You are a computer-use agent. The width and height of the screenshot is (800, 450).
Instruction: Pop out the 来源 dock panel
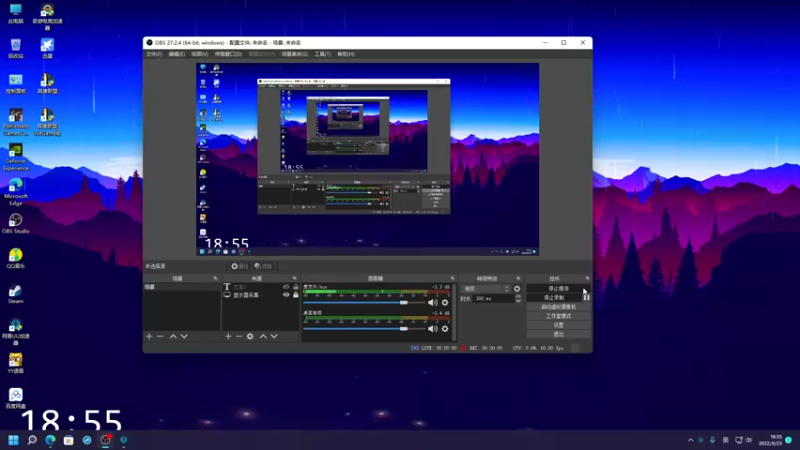pos(294,278)
